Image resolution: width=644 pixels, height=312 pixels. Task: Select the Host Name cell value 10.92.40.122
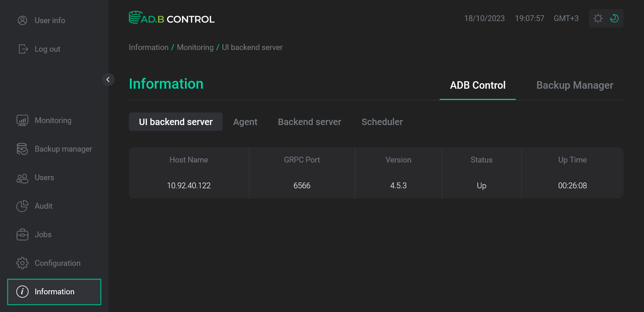[x=189, y=186]
